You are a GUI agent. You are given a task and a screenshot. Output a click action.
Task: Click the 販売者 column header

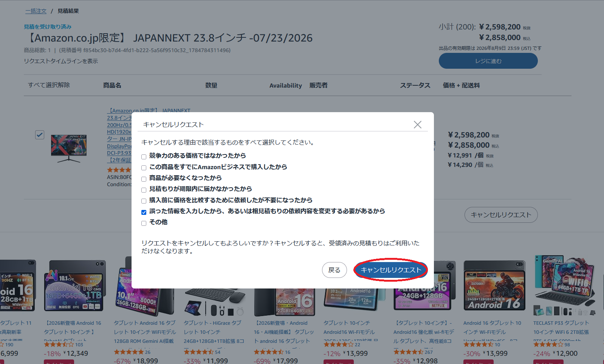[318, 85]
